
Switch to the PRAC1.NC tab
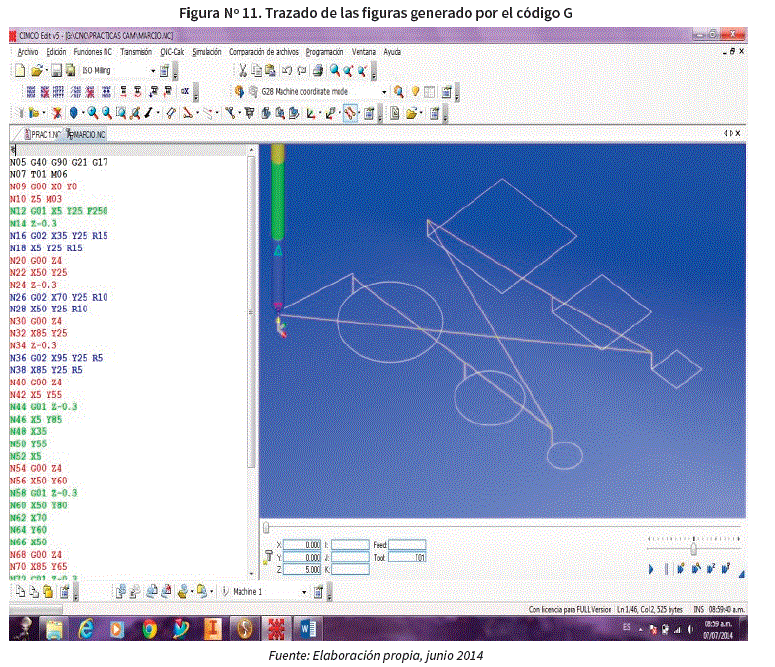tap(41, 133)
